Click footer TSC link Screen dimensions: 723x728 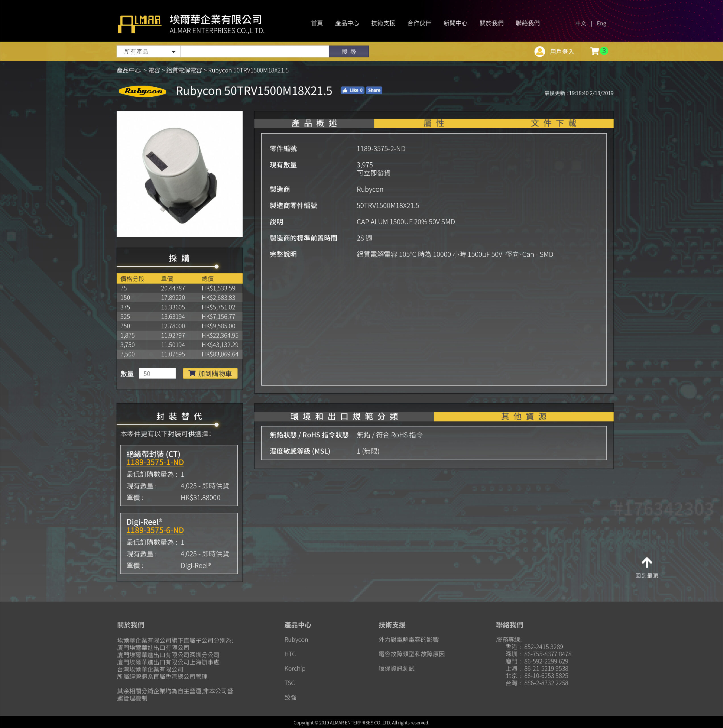coord(289,683)
